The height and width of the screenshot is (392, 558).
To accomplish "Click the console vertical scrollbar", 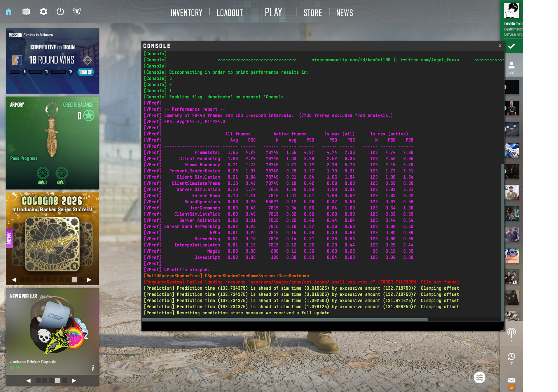I will tap(503, 242).
